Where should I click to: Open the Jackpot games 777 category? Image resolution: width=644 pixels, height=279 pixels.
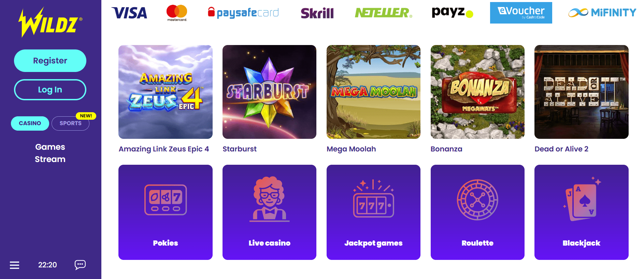pyautogui.click(x=373, y=212)
